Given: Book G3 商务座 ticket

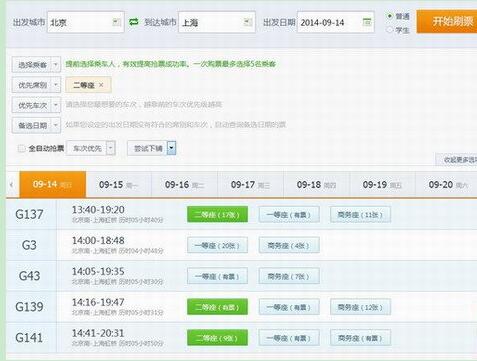Looking at the screenshot, I should (x=289, y=245).
